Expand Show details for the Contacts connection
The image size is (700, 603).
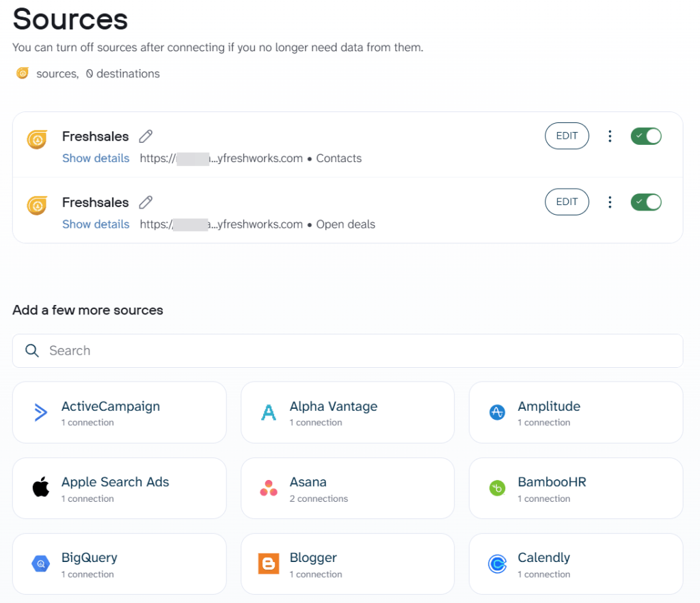pos(95,158)
